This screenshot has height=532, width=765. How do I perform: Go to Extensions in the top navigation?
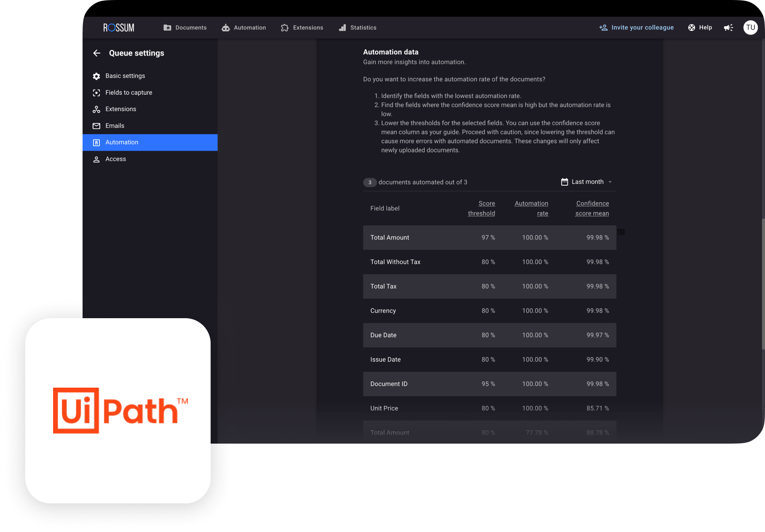[x=302, y=28]
